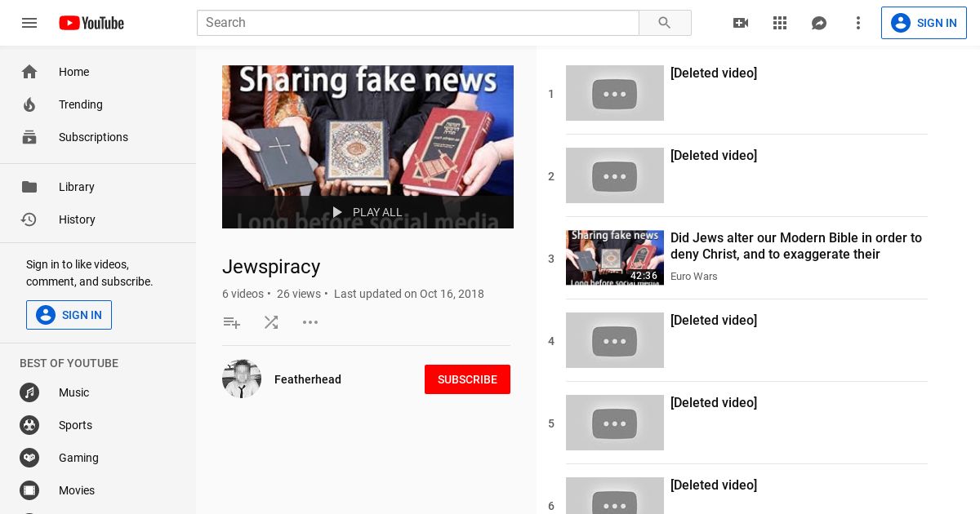Click the Subscriptions icon

click(29, 137)
